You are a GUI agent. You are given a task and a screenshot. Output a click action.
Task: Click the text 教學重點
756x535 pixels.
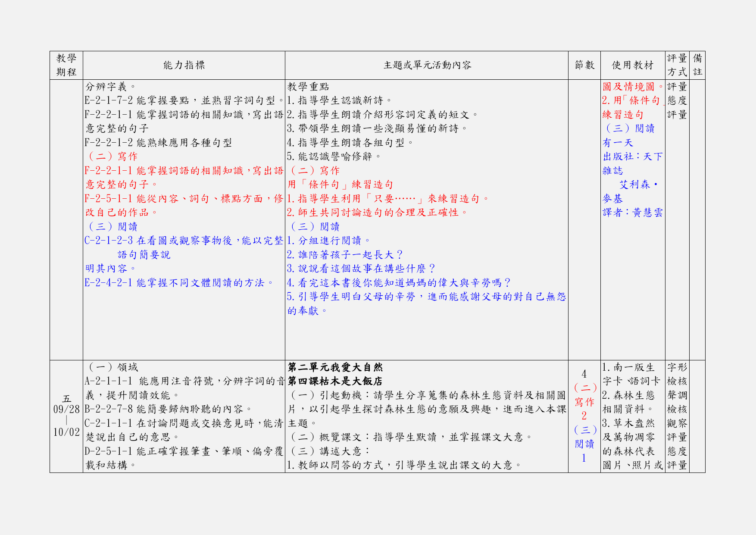click(308, 87)
